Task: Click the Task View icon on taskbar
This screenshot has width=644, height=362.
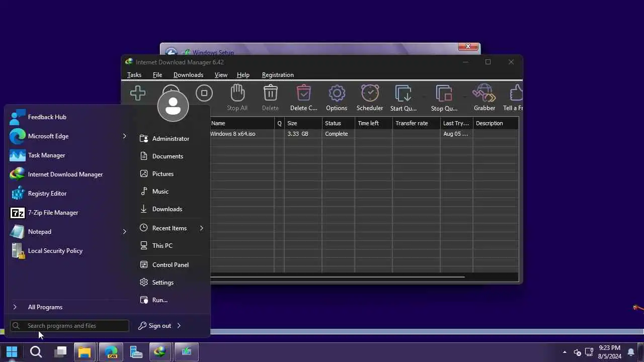Action: tap(60, 351)
